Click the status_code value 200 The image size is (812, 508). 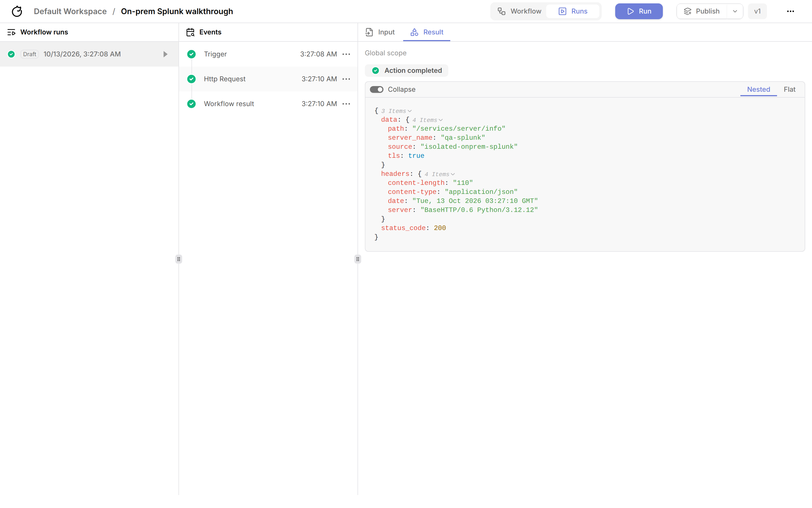click(440, 228)
